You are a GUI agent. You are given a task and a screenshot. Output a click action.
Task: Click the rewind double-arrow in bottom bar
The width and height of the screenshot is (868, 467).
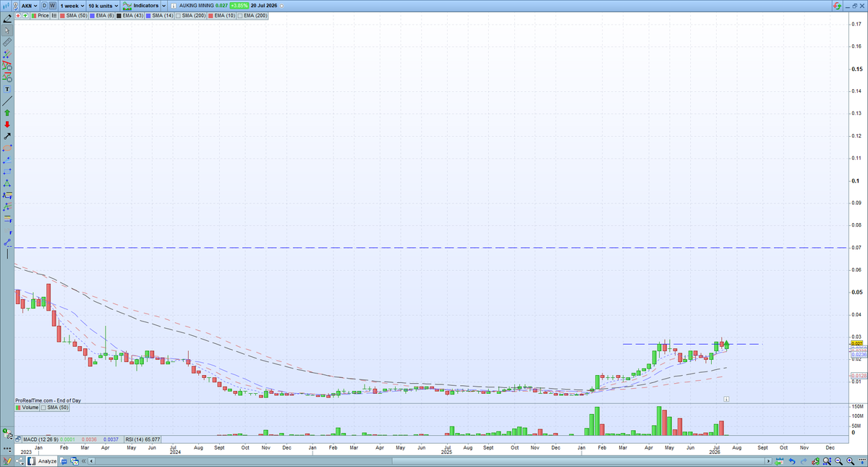(83, 461)
